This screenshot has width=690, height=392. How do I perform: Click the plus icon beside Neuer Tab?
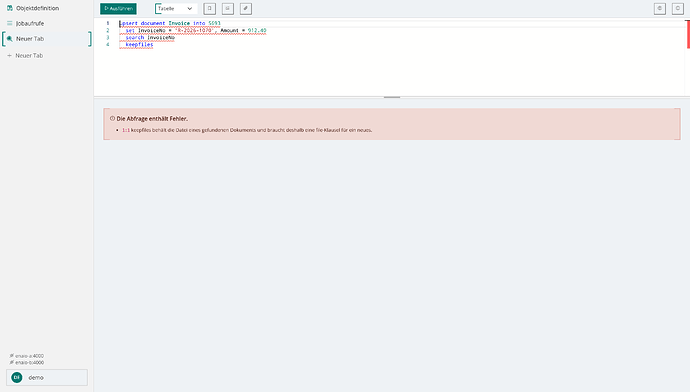pyautogui.click(x=9, y=55)
